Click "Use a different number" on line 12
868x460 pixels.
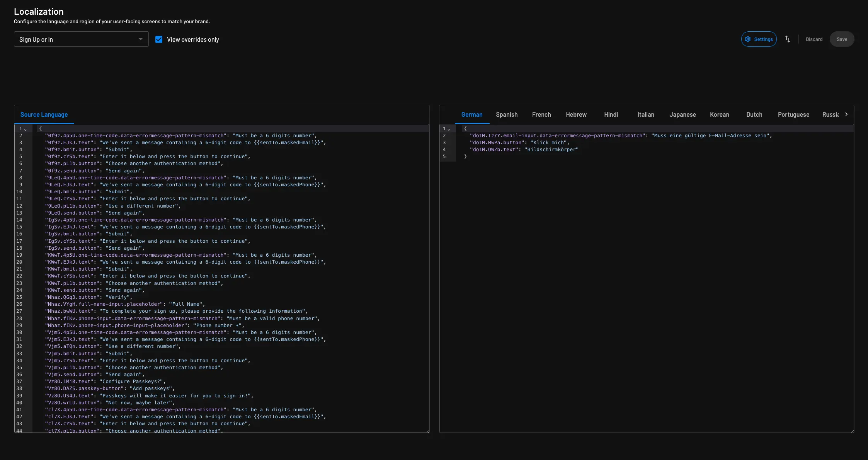[x=142, y=206]
